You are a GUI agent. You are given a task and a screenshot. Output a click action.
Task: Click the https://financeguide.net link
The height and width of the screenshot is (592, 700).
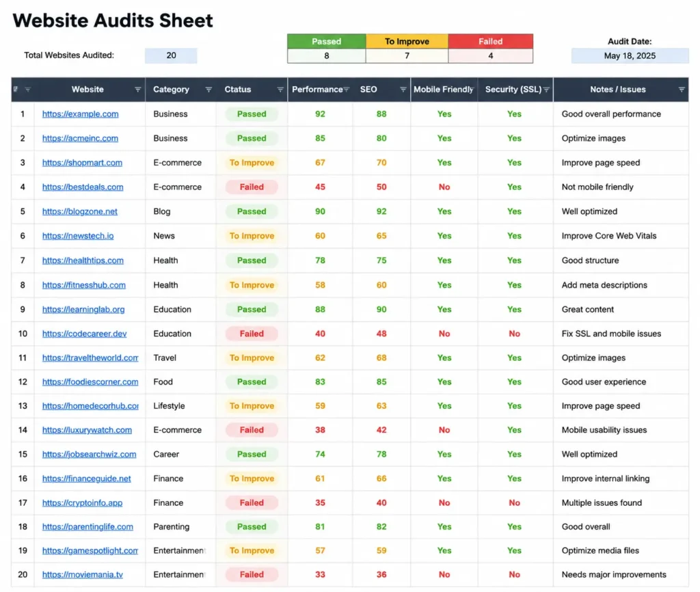pos(87,479)
